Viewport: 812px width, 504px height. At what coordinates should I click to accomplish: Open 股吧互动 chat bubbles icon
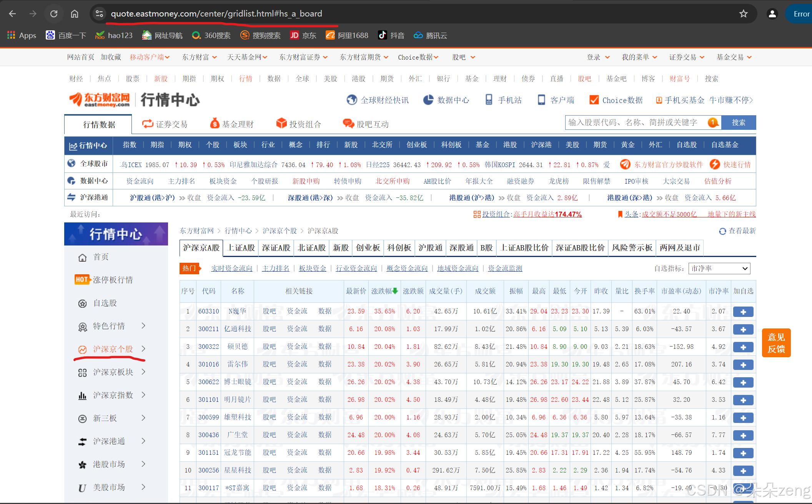point(366,124)
